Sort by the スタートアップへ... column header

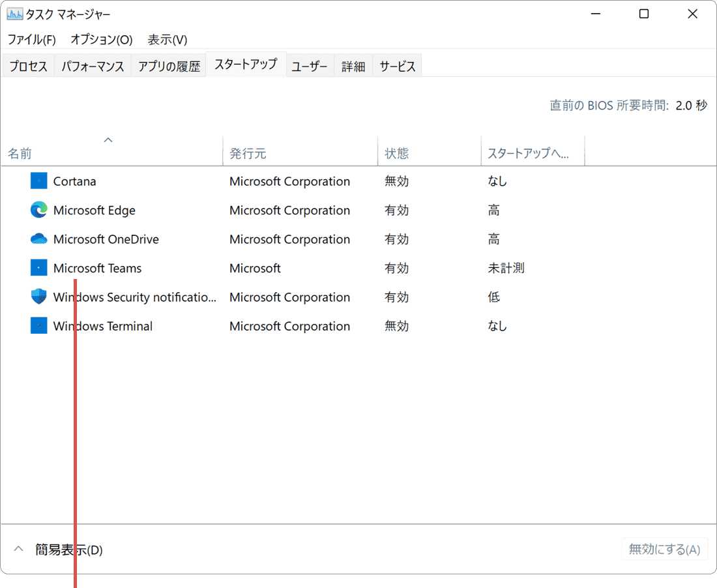tap(533, 151)
